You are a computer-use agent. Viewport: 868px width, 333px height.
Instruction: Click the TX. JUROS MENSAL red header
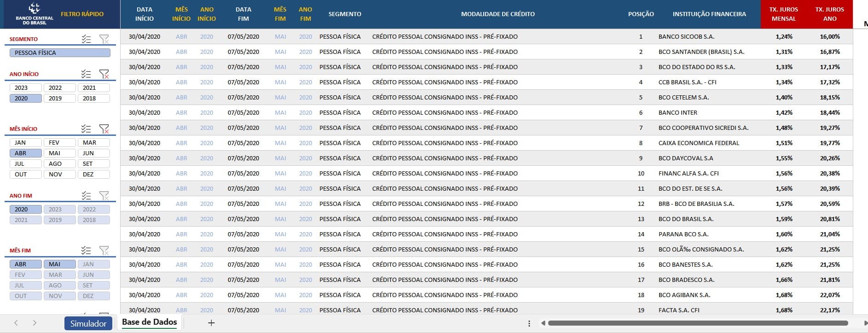point(784,14)
